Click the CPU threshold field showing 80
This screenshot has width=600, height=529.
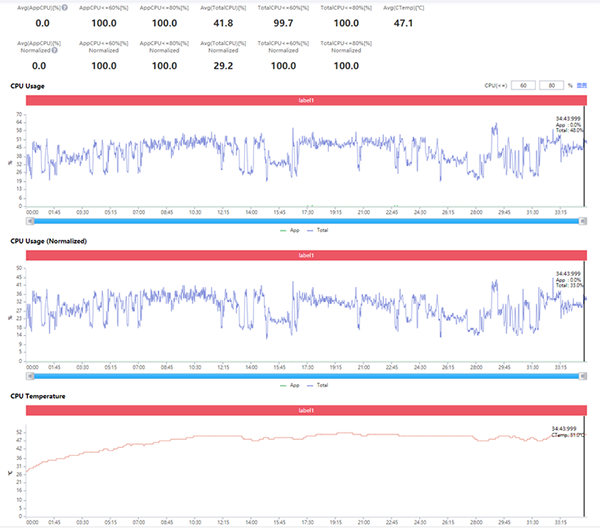click(x=552, y=86)
